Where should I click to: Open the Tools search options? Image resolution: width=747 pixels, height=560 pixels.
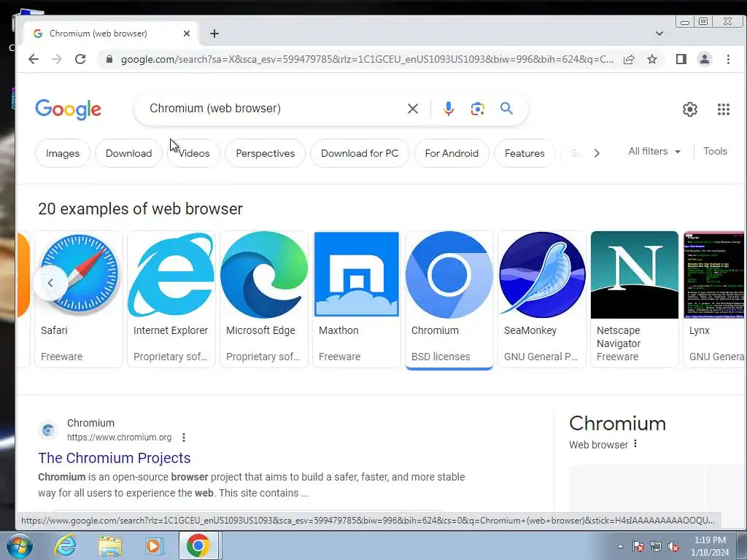pyautogui.click(x=715, y=152)
